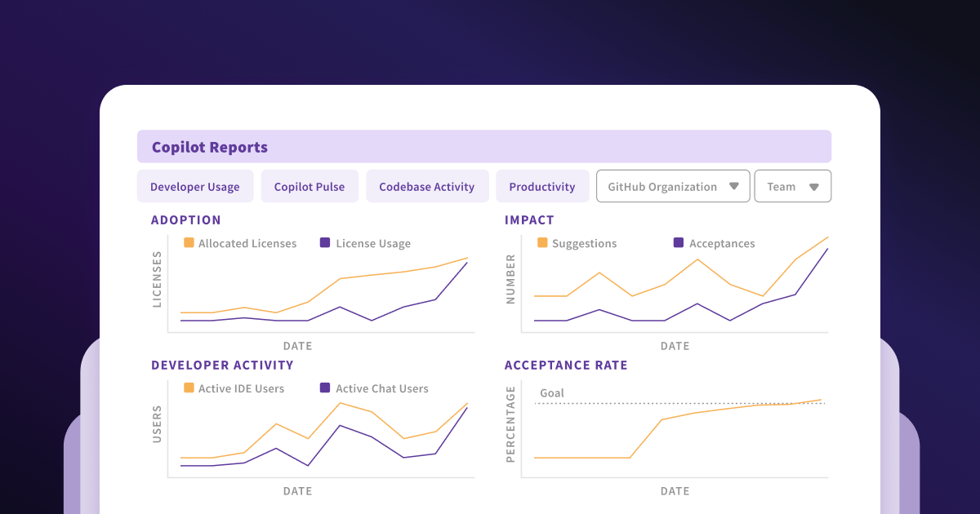Click the Active Chat Users legend swatch
This screenshot has height=514, width=980.
tap(325, 388)
